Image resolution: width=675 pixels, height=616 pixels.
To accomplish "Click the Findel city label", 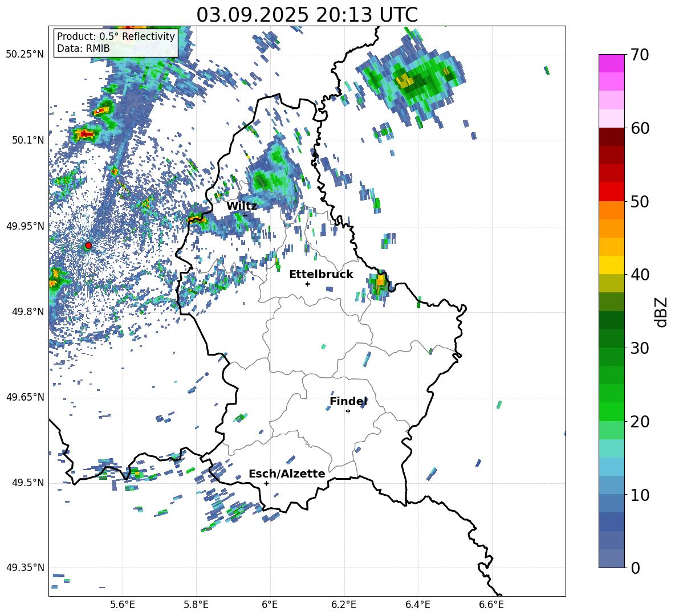I will pyautogui.click(x=348, y=401).
